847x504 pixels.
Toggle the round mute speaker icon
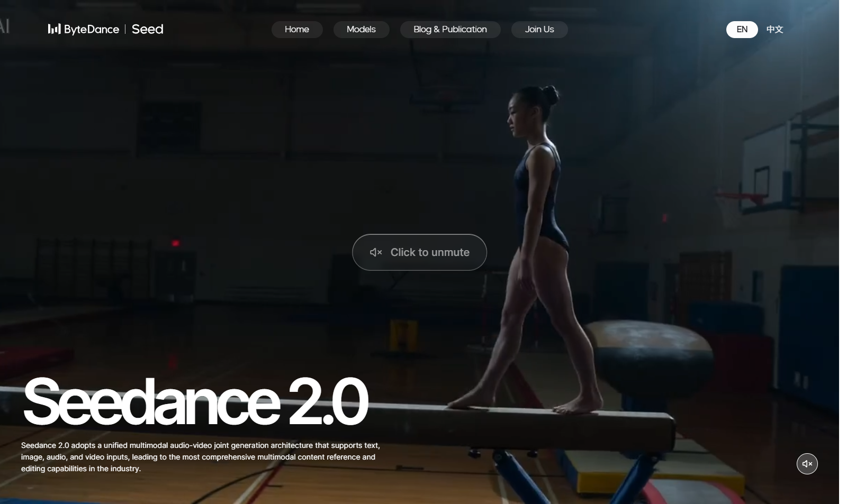click(x=807, y=464)
